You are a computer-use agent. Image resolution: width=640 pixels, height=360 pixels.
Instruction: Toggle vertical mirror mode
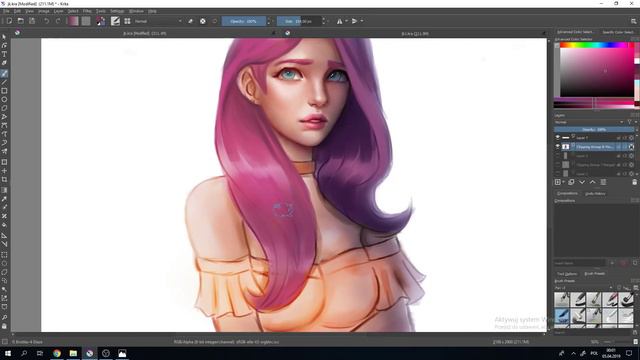354,21
